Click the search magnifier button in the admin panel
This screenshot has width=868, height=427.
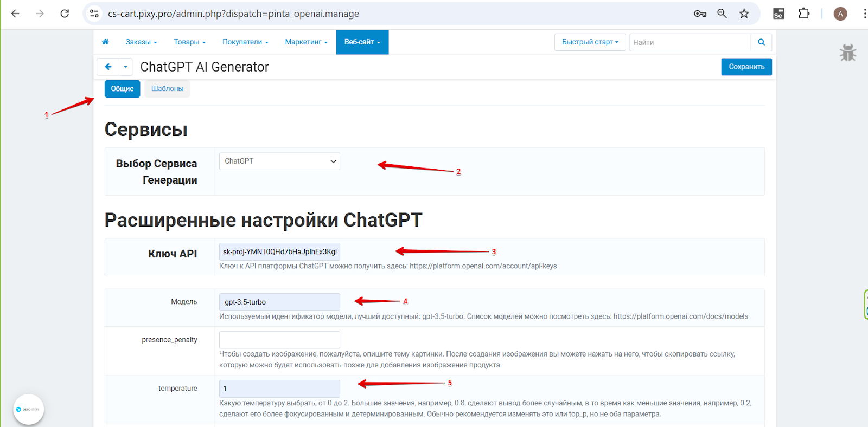tap(761, 42)
